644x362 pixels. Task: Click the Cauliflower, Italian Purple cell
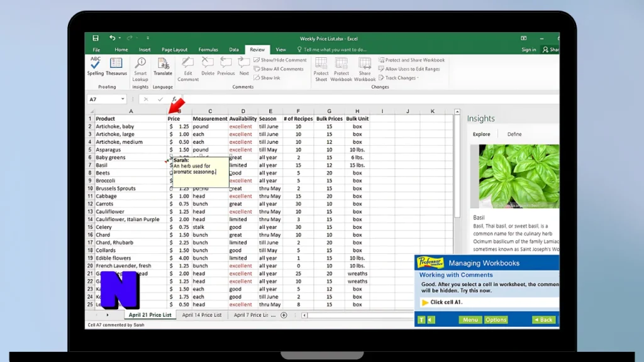131,219
